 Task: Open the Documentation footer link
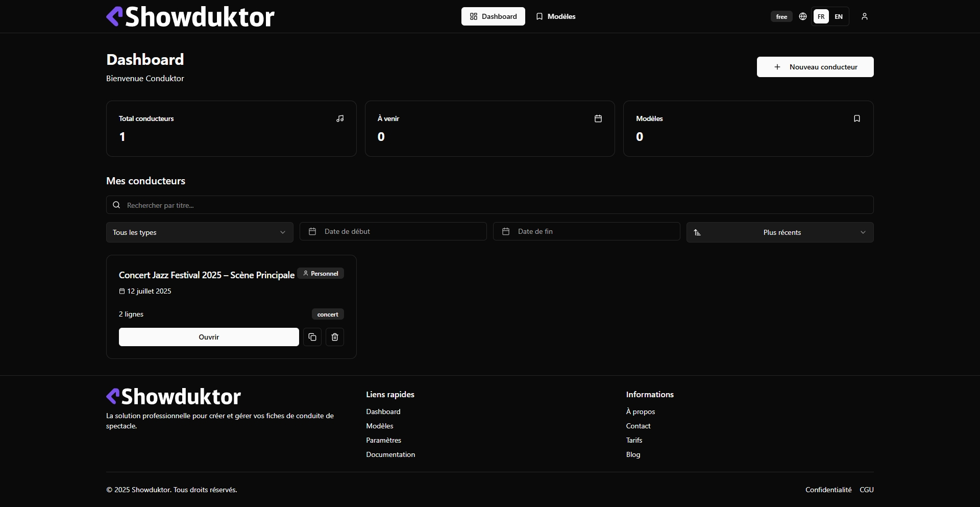[390, 454]
